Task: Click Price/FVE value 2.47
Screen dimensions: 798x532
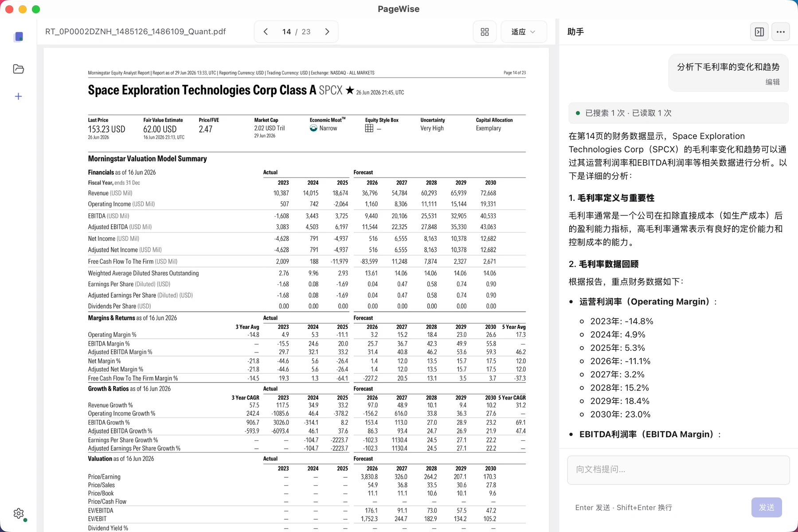Action: 206,129
